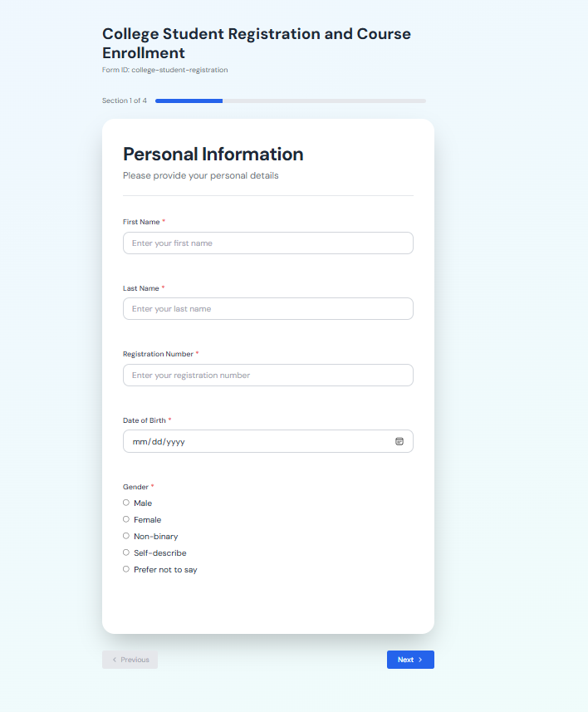Click the Gender field label
The height and width of the screenshot is (712, 588).
[138, 486]
